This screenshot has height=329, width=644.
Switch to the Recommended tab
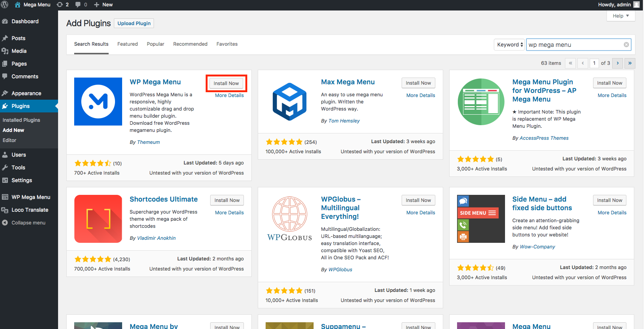pyautogui.click(x=190, y=44)
